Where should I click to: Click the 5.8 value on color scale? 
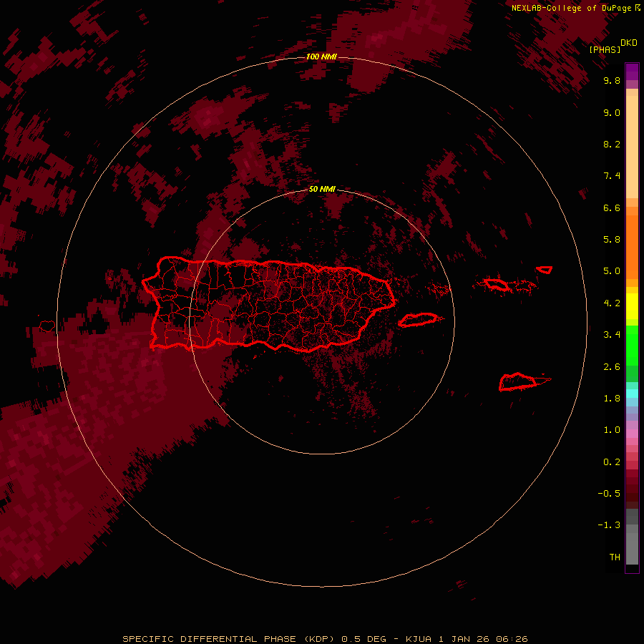[x=612, y=240]
